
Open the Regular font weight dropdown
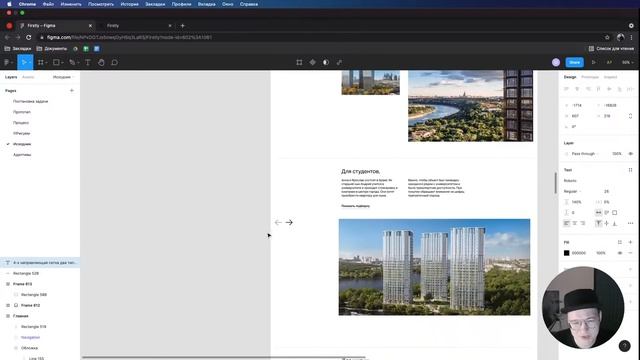click(572, 191)
